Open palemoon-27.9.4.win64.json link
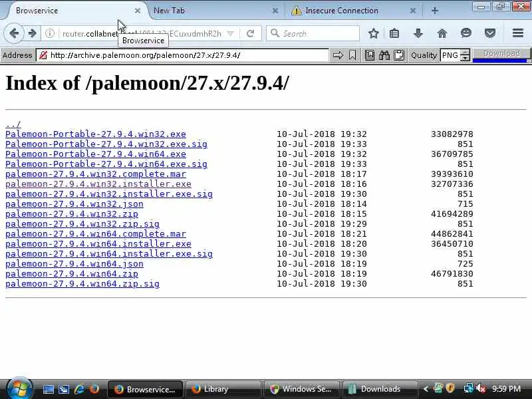This screenshot has width=532, height=399. pyautogui.click(x=74, y=263)
